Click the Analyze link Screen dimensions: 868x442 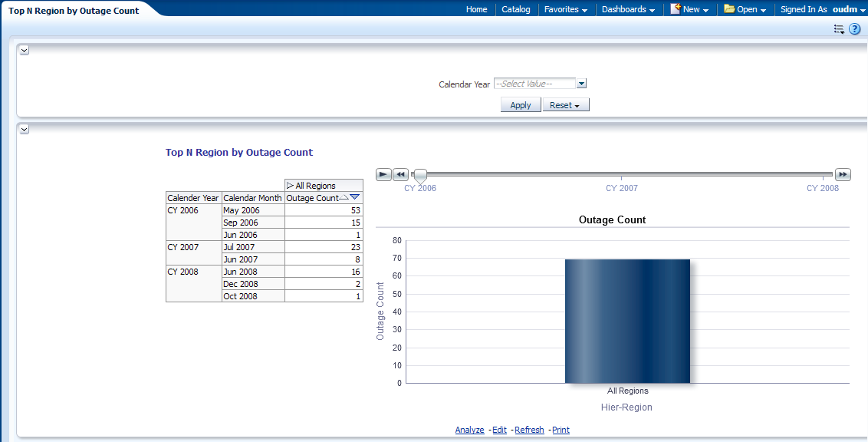click(469, 430)
